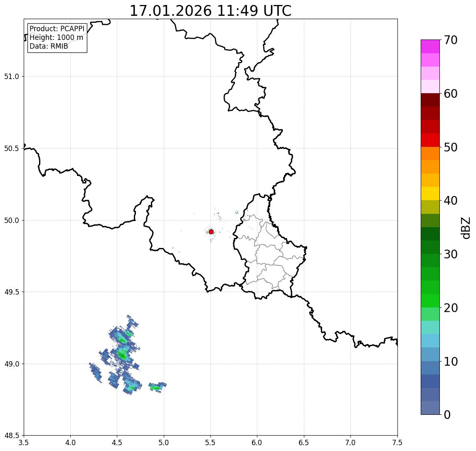476x451 pixels.
Task: Click the latitude axis label 51.0
Action: (x=12, y=77)
